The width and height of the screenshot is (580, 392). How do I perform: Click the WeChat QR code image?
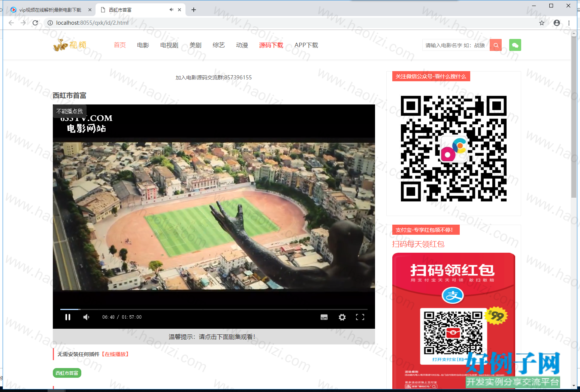pyautogui.click(x=454, y=149)
